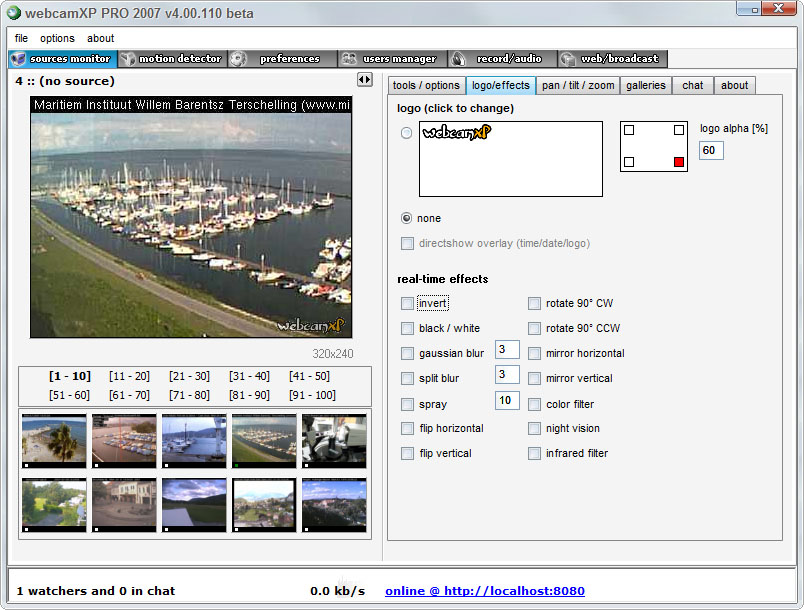
Task: Enable the invert effect checkbox
Action: point(407,303)
